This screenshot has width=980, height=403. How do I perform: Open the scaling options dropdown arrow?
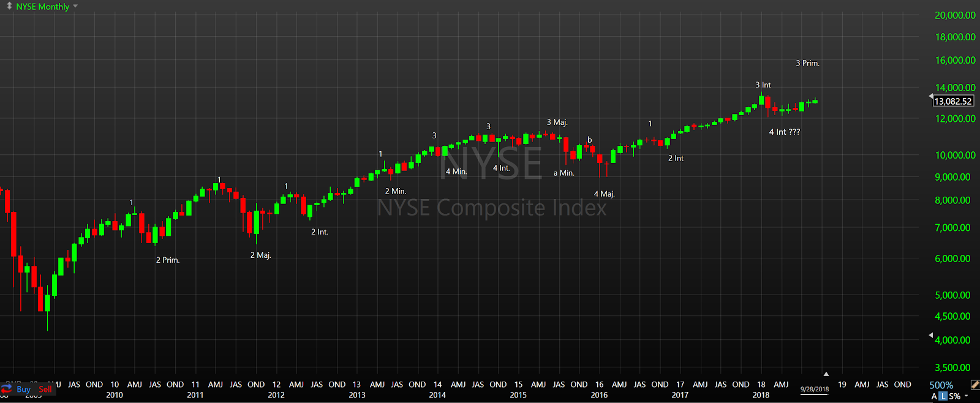[966, 396]
